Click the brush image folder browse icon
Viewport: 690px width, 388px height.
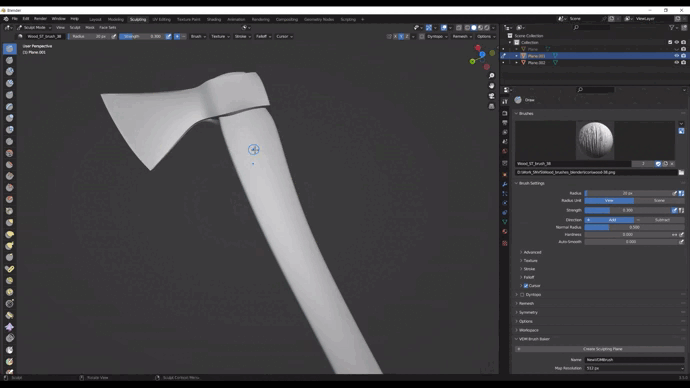(x=681, y=172)
